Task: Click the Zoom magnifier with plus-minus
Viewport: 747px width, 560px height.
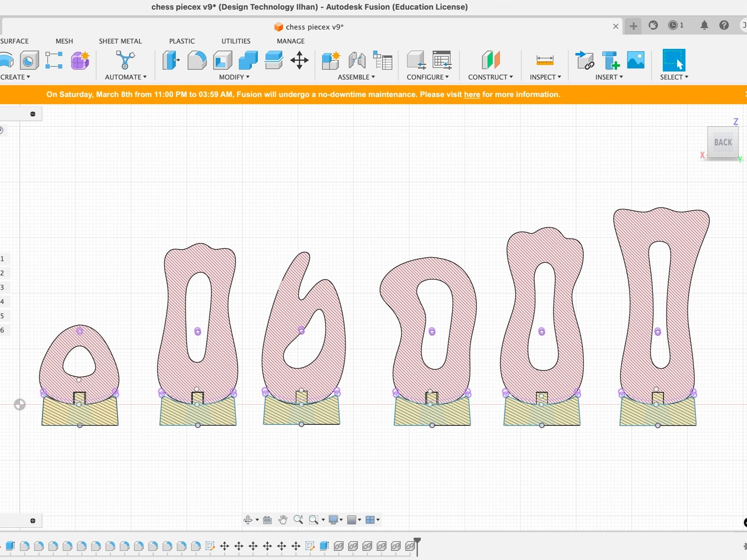Action: [298, 520]
